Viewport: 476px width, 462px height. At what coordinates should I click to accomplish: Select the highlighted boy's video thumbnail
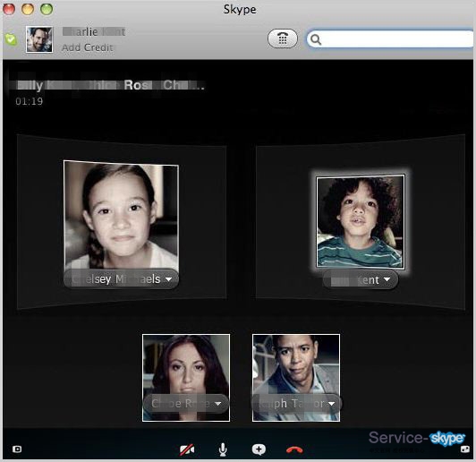361,222
